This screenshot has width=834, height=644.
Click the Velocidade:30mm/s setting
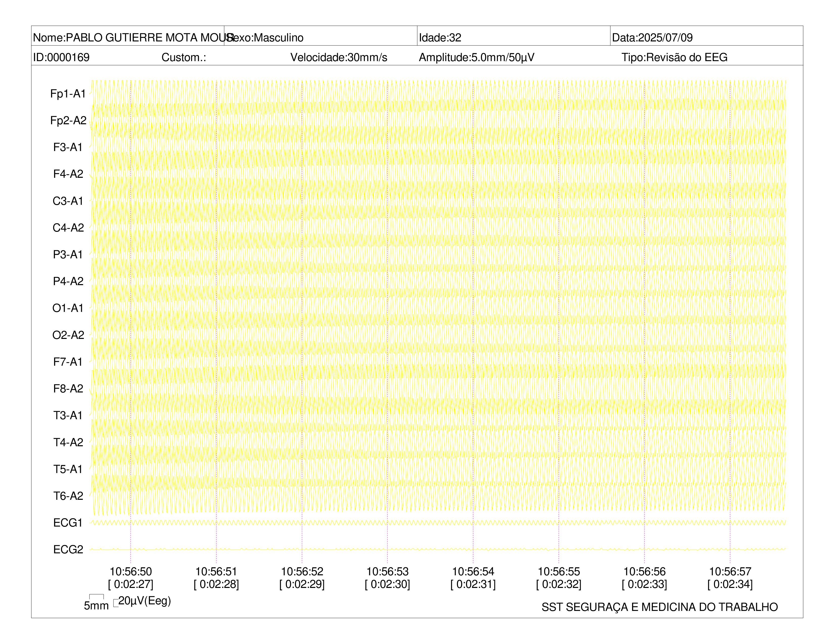pyautogui.click(x=339, y=57)
